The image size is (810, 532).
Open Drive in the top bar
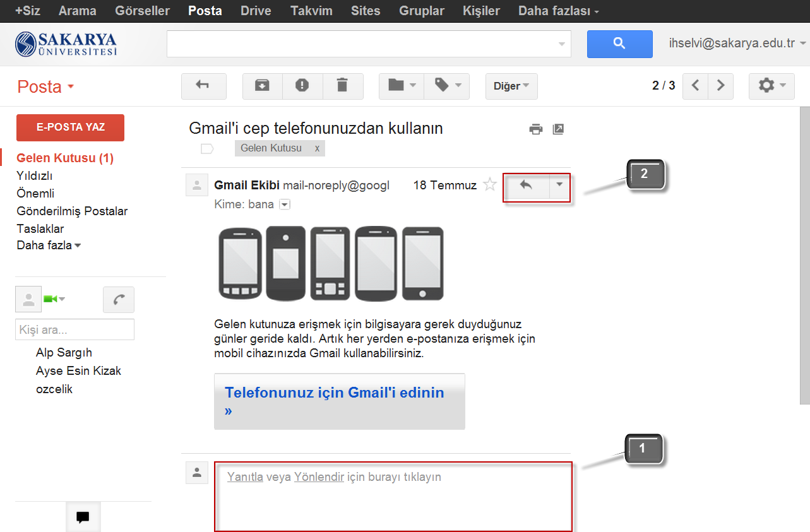click(x=256, y=11)
